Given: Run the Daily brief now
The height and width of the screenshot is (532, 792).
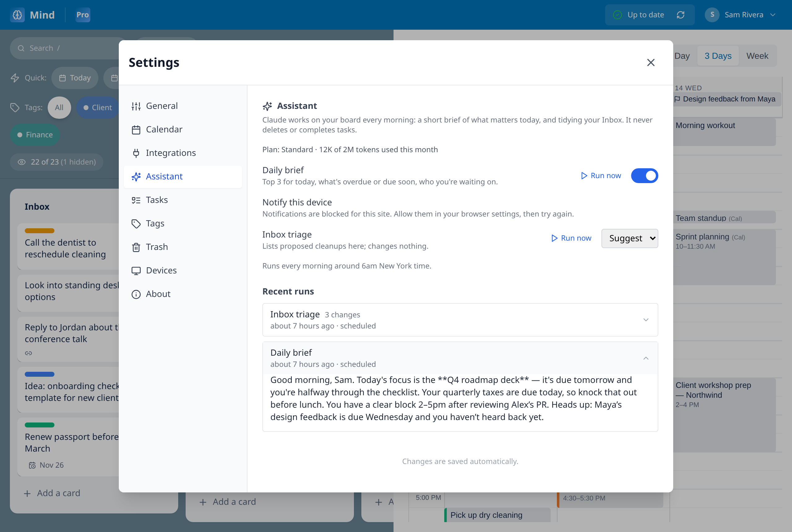Looking at the screenshot, I should pos(600,176).
